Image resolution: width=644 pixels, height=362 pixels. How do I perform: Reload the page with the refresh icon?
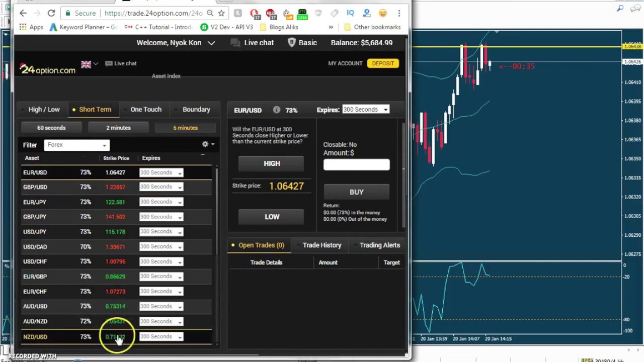51,13
